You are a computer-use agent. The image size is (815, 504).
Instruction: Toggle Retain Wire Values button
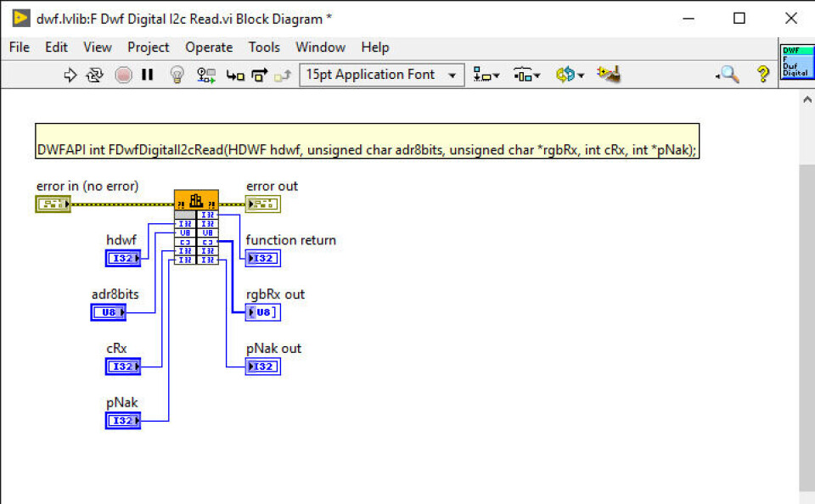[206, 75]
